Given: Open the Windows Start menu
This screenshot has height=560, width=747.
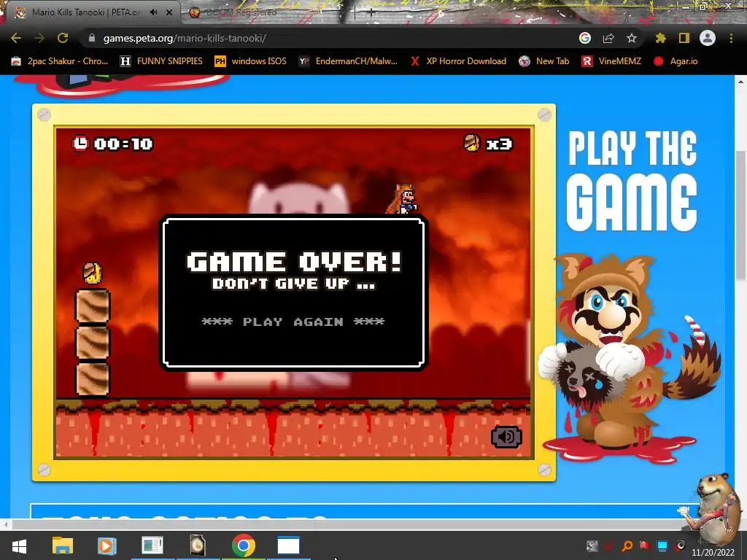Looking at the screenshot, I should (18, 546).
